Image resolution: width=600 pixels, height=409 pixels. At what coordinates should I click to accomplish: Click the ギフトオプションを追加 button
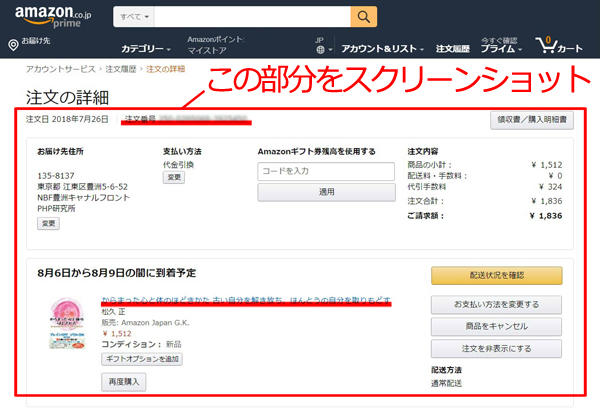point(142,359)
